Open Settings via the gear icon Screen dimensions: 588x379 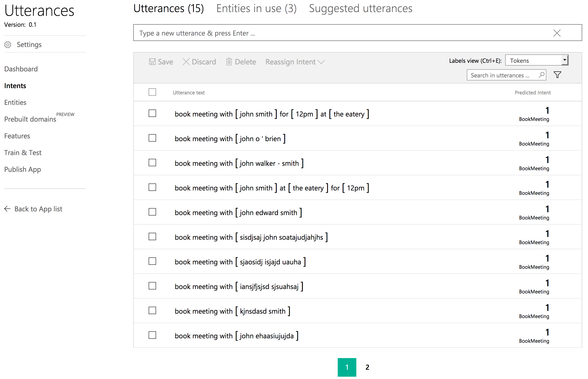pyautogui.click(x=8, y=45)
